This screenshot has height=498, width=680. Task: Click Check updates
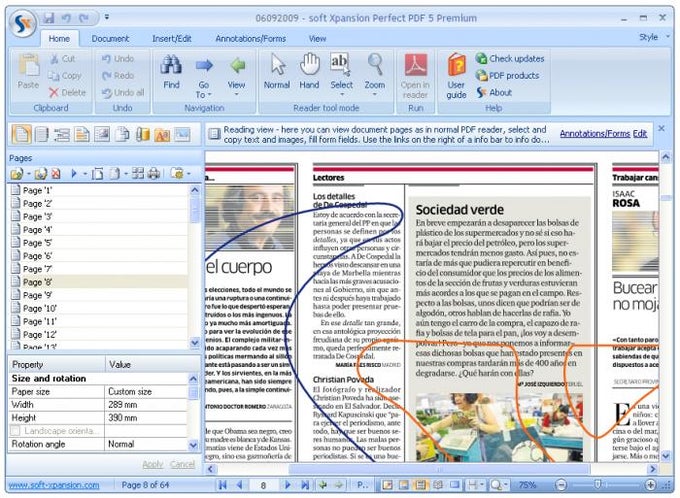(x=510, y=58)
